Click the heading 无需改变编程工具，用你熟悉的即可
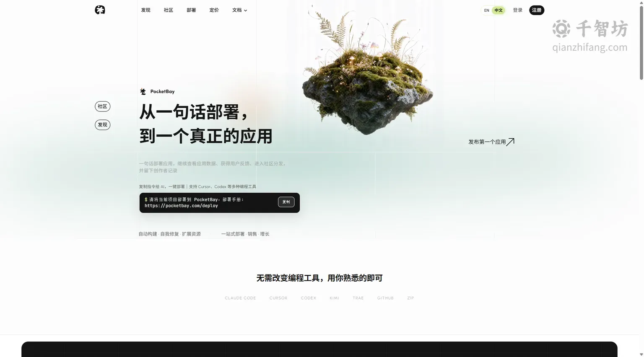The image size is (644, 357). [319, 278]
